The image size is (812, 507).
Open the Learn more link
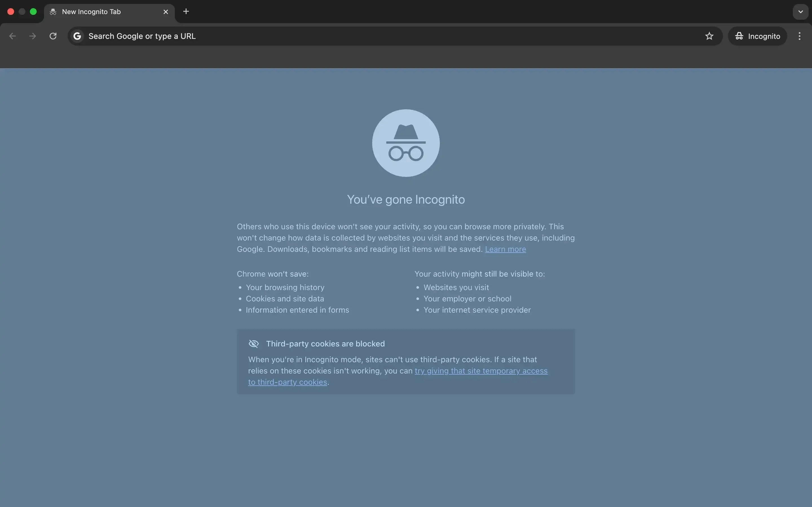[505, 249]
